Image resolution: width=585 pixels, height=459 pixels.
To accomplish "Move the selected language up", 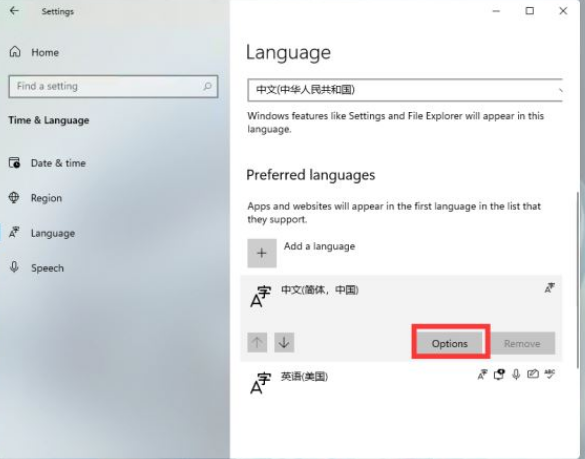I will click(x=257, y=342).
